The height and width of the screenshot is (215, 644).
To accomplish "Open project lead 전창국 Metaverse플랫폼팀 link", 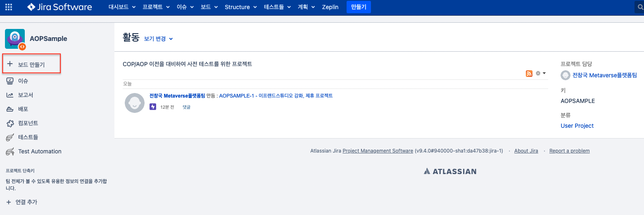I will click(x=605, y=75).
